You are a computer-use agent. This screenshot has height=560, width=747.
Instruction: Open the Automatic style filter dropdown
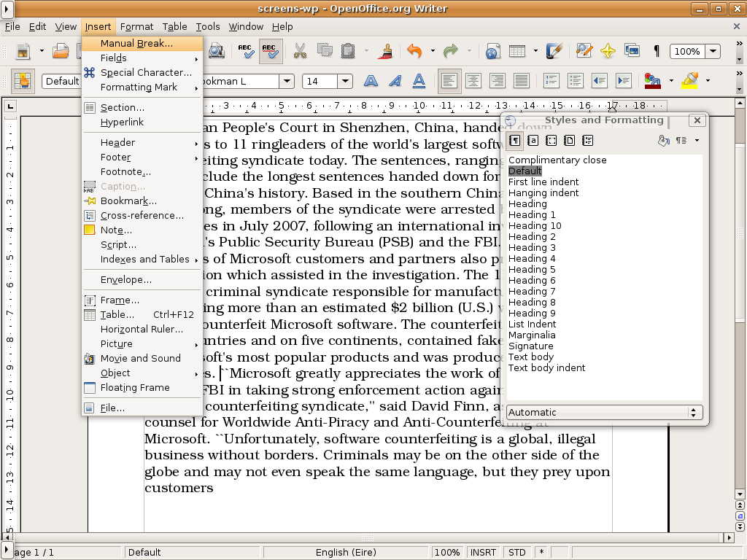[604, 413]
